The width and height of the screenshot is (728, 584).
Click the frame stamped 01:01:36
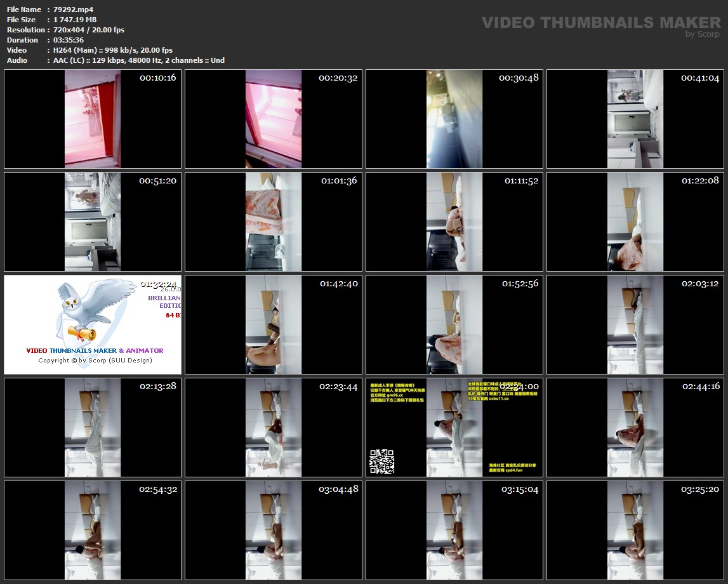pos(274,222)
